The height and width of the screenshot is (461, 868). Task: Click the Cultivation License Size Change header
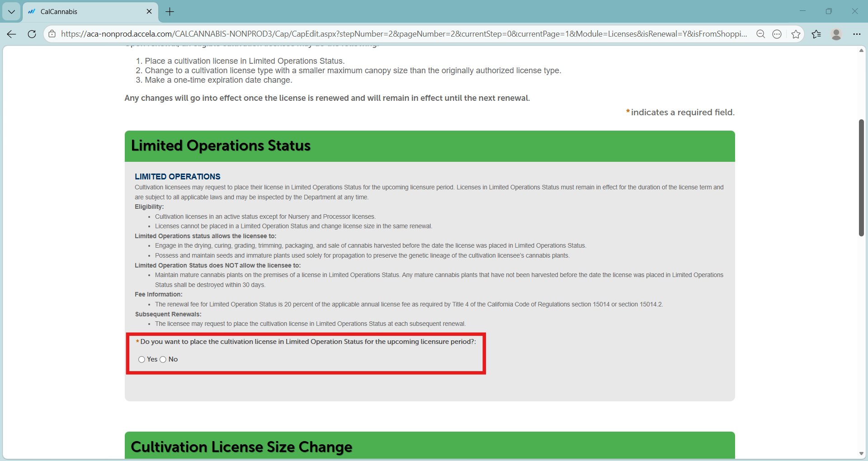pos(430,446)
